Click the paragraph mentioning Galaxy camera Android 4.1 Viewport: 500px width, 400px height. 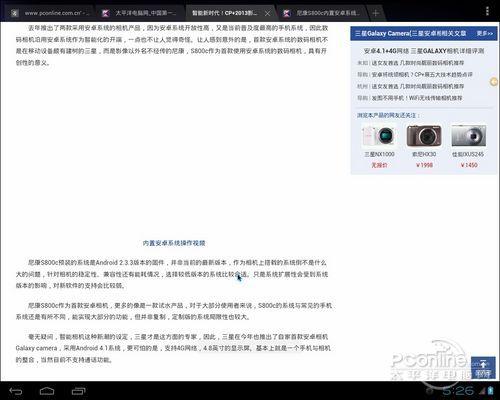pyautogui.click(x=173, y=348)
